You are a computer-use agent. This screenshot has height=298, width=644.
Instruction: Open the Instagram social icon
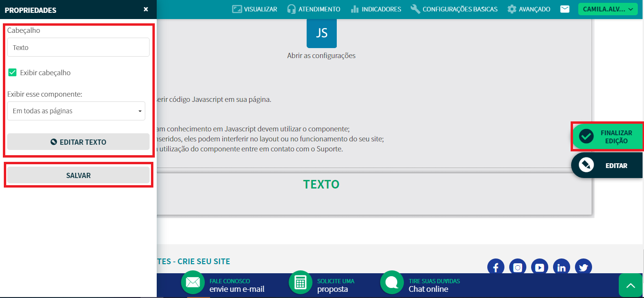[x=517, y=267]
